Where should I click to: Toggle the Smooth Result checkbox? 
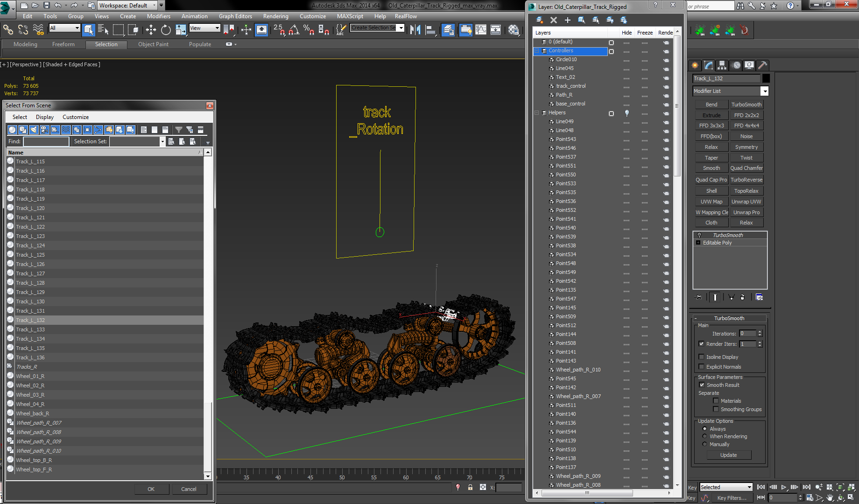coord(702,385)
